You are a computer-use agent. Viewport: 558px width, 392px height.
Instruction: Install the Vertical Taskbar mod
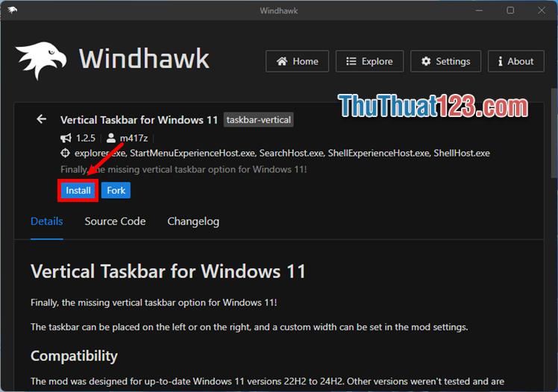click(78, 191)
